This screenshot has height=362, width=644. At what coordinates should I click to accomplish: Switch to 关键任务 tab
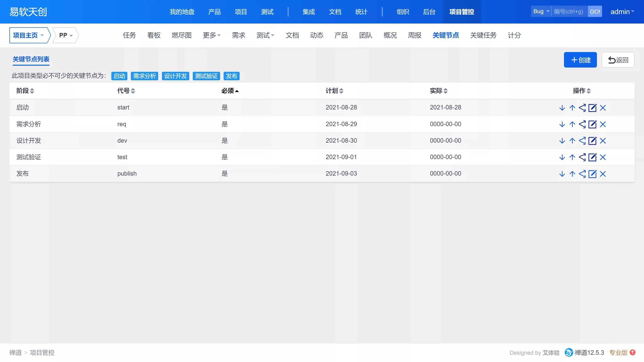click(483, 35)
